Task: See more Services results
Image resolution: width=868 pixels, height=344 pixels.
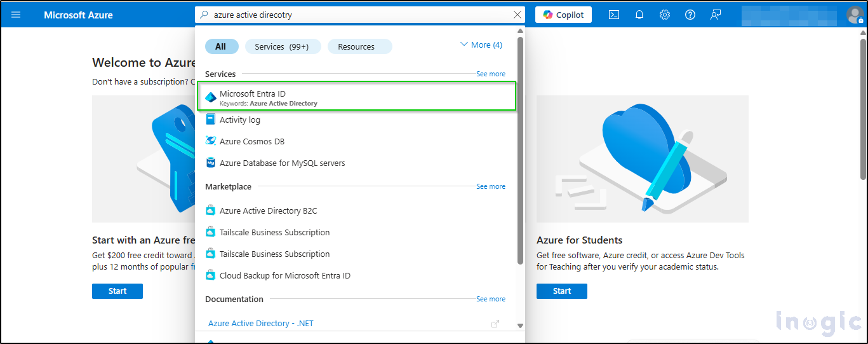Action: pos(491,74)
